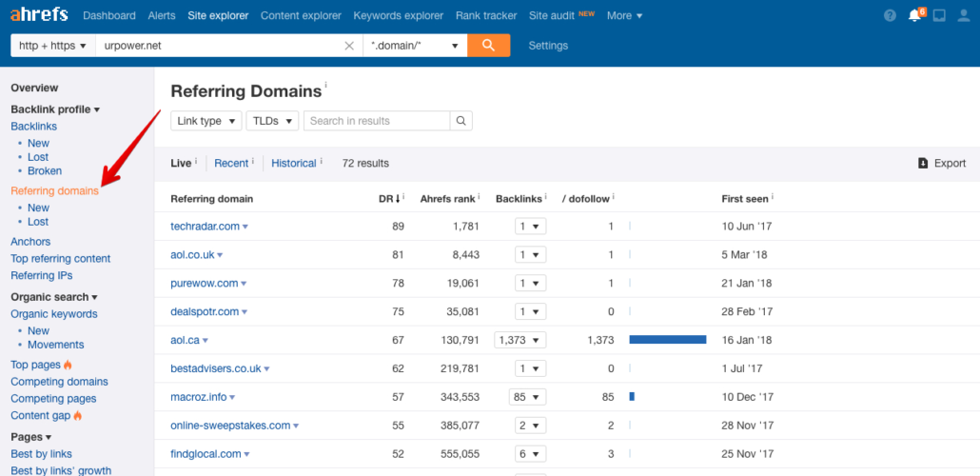Open Best by links in sidebar
Image resolution: width=980 pixels, height=476 pixels.
tap(41, 454)
